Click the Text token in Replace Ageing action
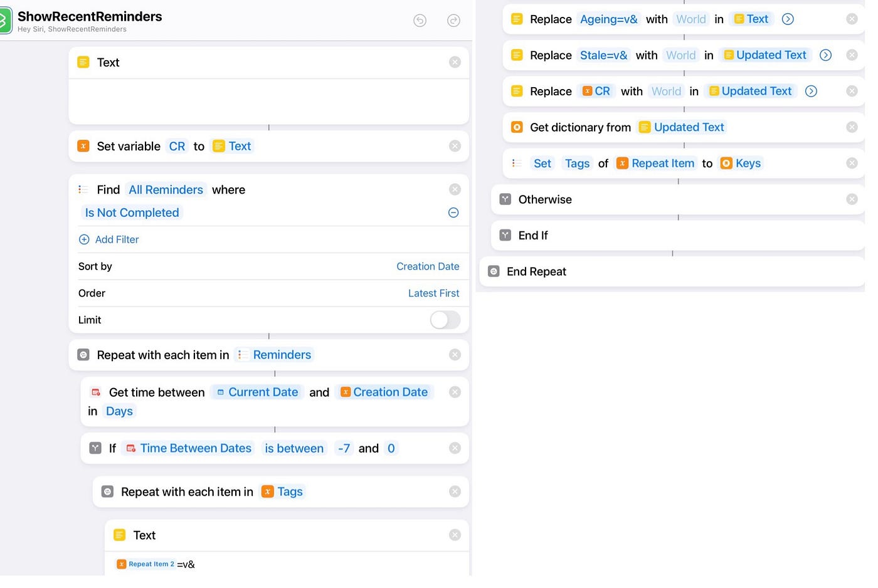 coord(751,19)
